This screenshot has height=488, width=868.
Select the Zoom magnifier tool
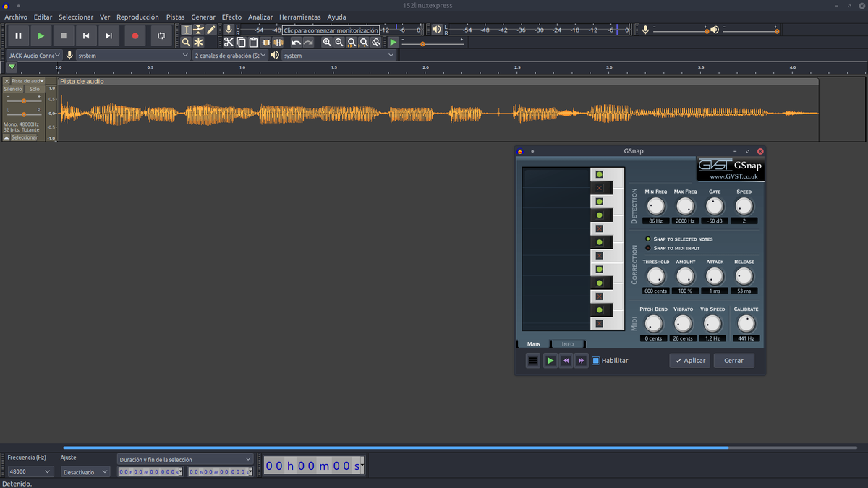coord(186,43)
